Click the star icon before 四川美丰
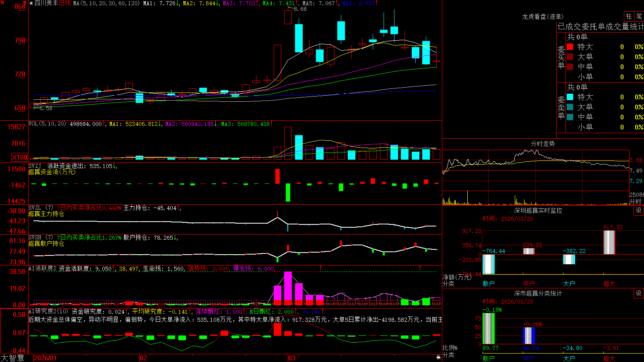Viewport: 644px width, 362px height. click(31, 3)
